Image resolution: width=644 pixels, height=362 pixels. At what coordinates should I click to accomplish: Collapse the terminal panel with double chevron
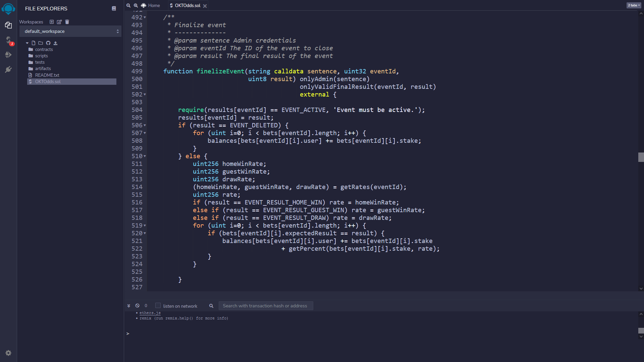pyautogui.click(x=128, y=306)
